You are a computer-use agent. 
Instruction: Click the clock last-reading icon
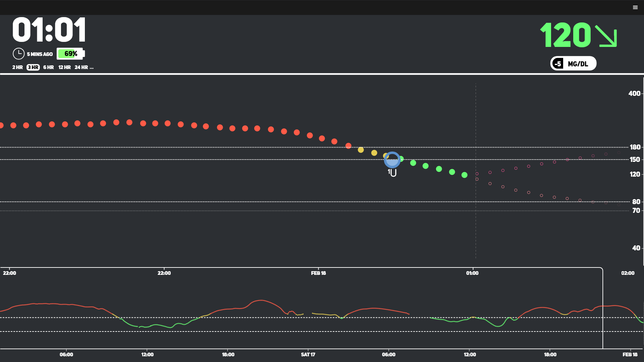(x=18, y=54)
